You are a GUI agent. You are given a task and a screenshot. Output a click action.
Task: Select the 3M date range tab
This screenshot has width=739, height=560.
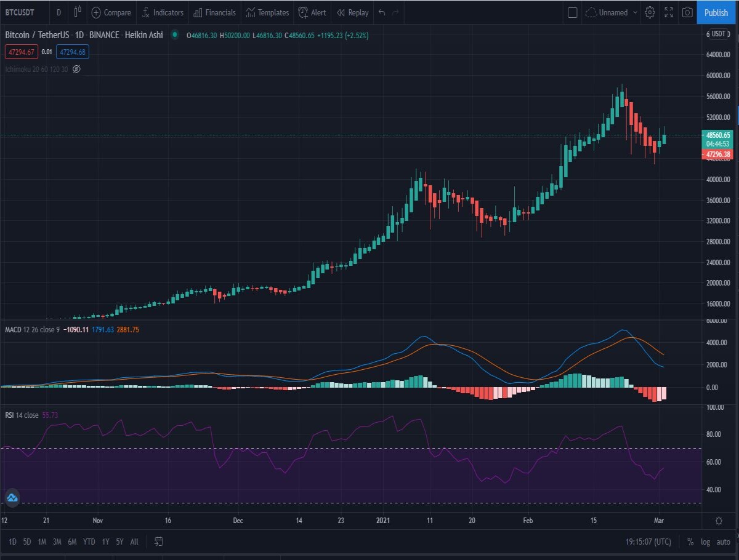click(x=57, y=542)
